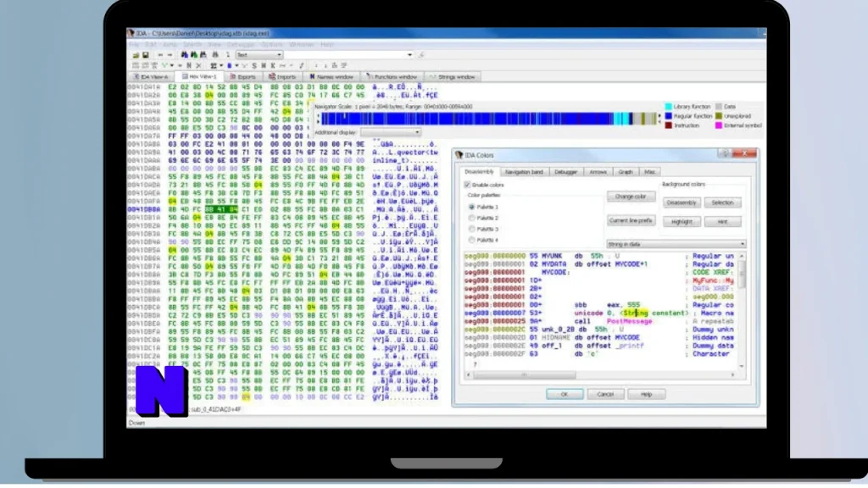
Task: Click the letter S toolbar icon
Action: click(254, 65)
